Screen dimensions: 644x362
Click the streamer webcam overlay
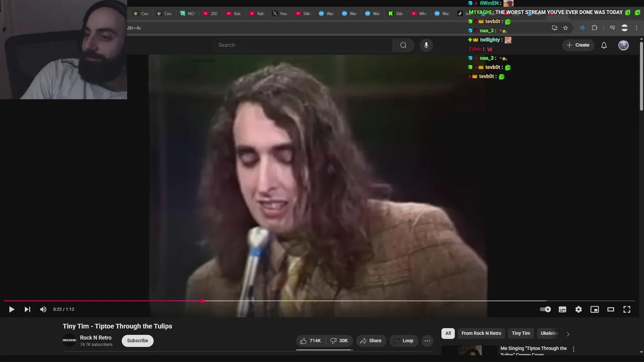click(x=63, y=49)
